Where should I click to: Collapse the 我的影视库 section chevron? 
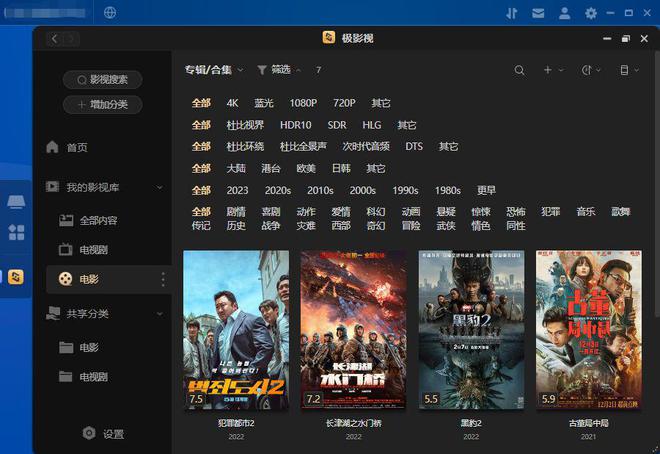click(160, 187)
